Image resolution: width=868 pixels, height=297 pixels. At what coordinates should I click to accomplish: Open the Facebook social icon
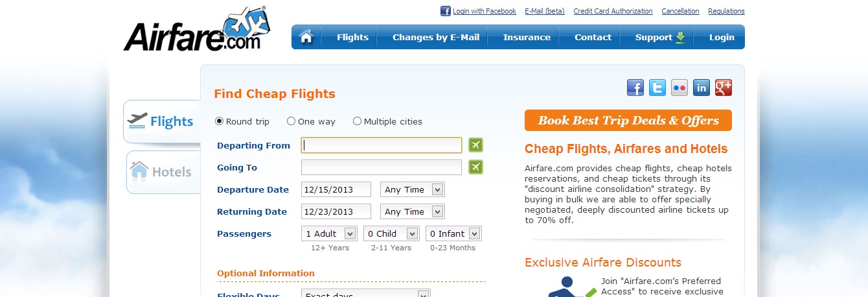(x=635, y=88)
